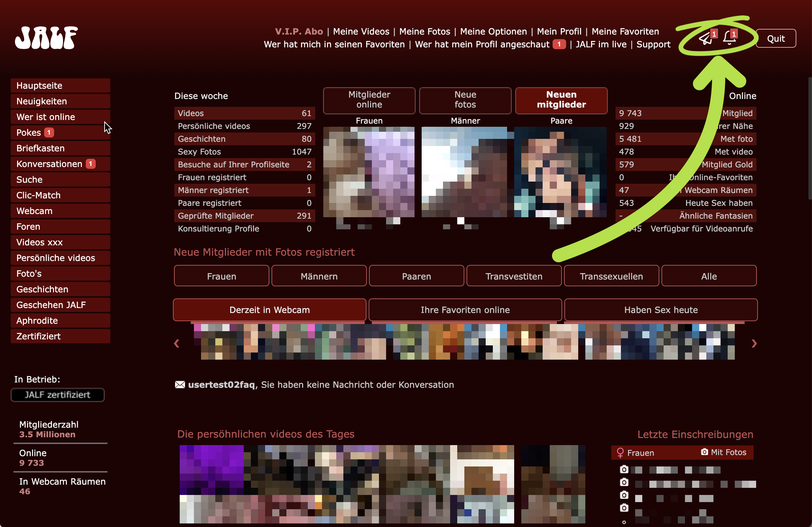Click the Heute Sex haben online row

pyautogui.click(x=686, y=203)
